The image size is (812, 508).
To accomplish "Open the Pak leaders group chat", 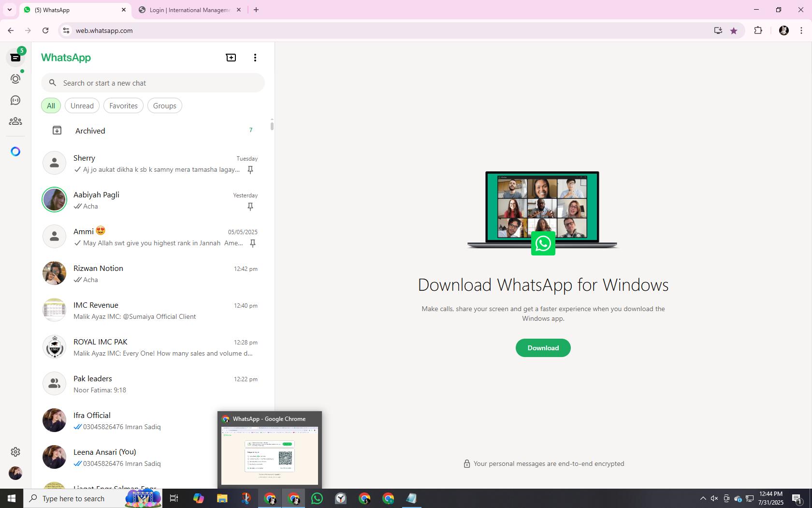I will click(153, 384).
